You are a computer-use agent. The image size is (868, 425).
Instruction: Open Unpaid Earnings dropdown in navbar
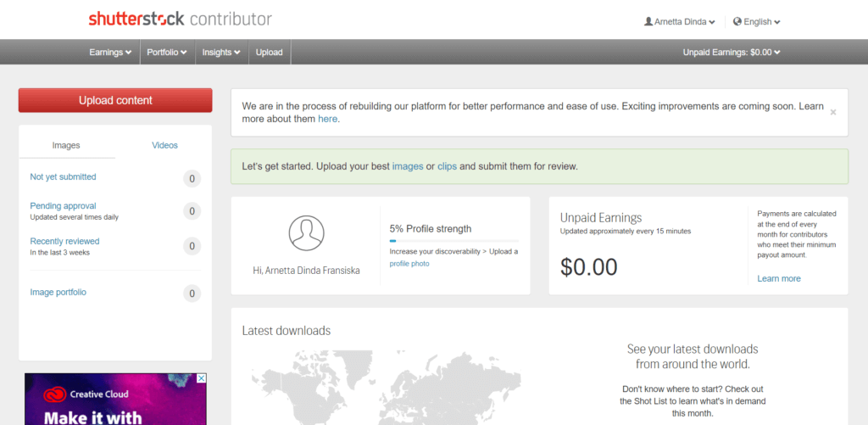(x=732, y=53)
